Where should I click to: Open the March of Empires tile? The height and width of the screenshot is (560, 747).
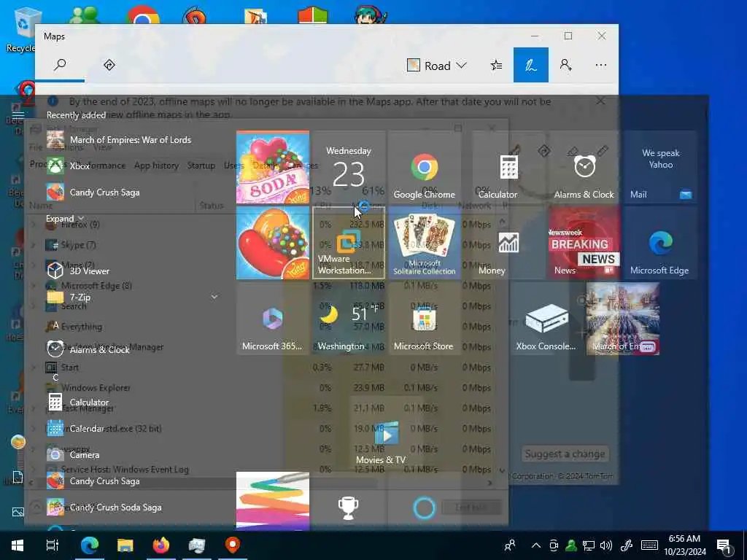coord(623,319)
